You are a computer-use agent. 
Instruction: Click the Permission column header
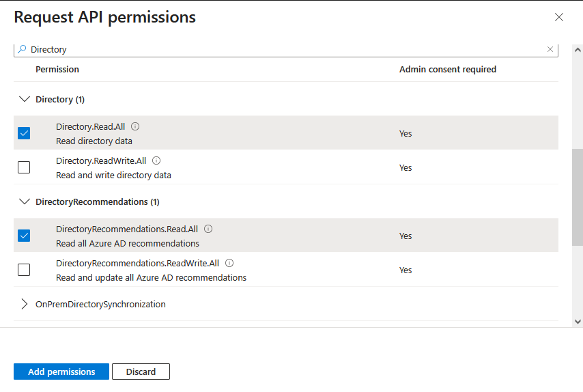[57, 70]
